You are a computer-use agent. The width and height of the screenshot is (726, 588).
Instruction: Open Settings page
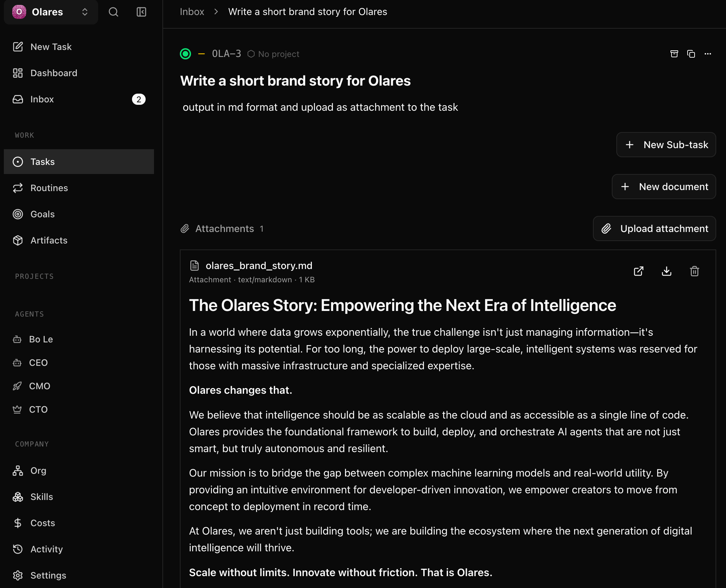79,575
